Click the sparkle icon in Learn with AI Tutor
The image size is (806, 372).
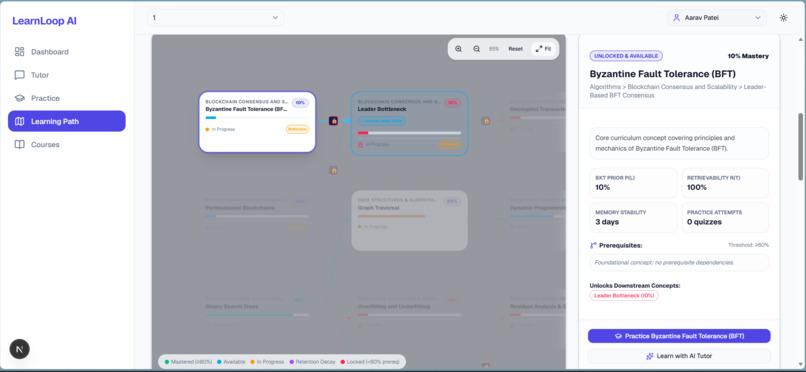click(x=650, y=356)
